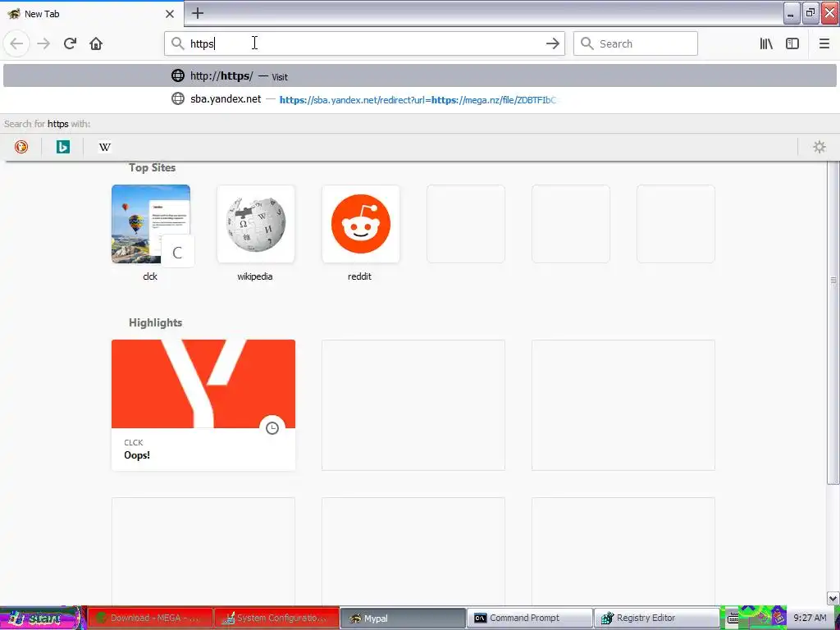Go back with the back arrow button
The height and width of the screenshot is (630, 840).
16,43
